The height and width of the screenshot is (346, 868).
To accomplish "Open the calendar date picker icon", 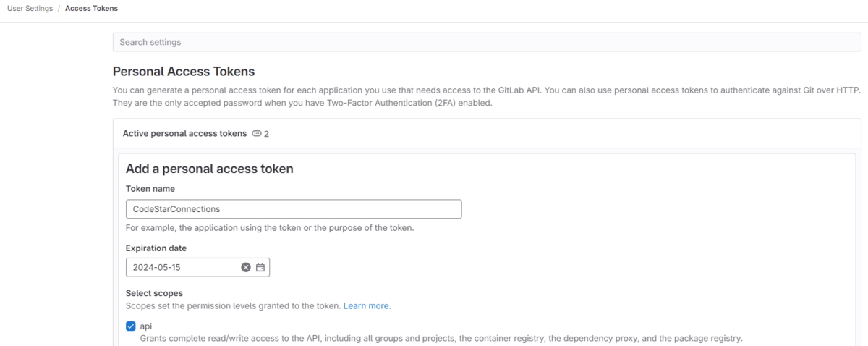I will pos(260,267).
